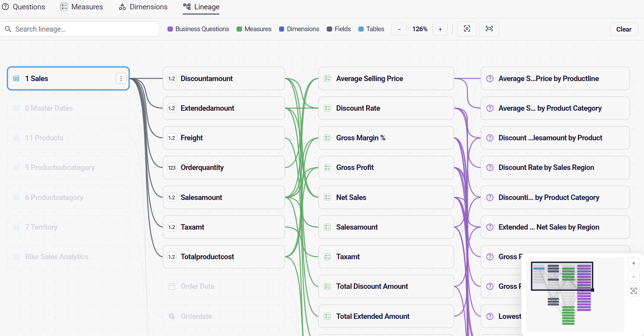Image resolution: width=644 pixels, height=336 pixels.
Task: Select the Lineage tab
Action: 201,7
